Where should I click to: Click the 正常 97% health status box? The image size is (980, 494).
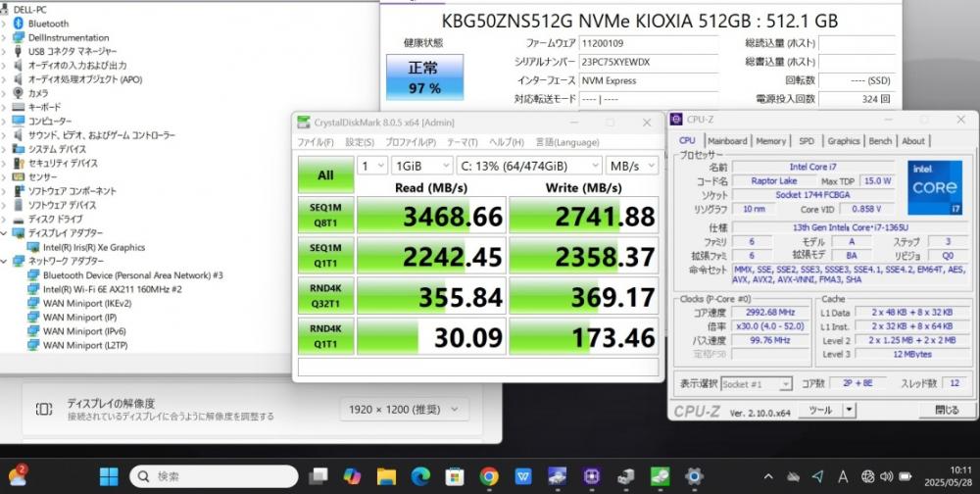point(425,76)
